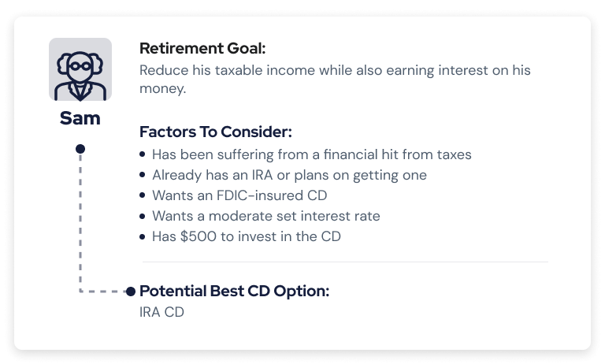Select the Factors To Consider heading
This screenshot has height=364, width=605.
216,132
